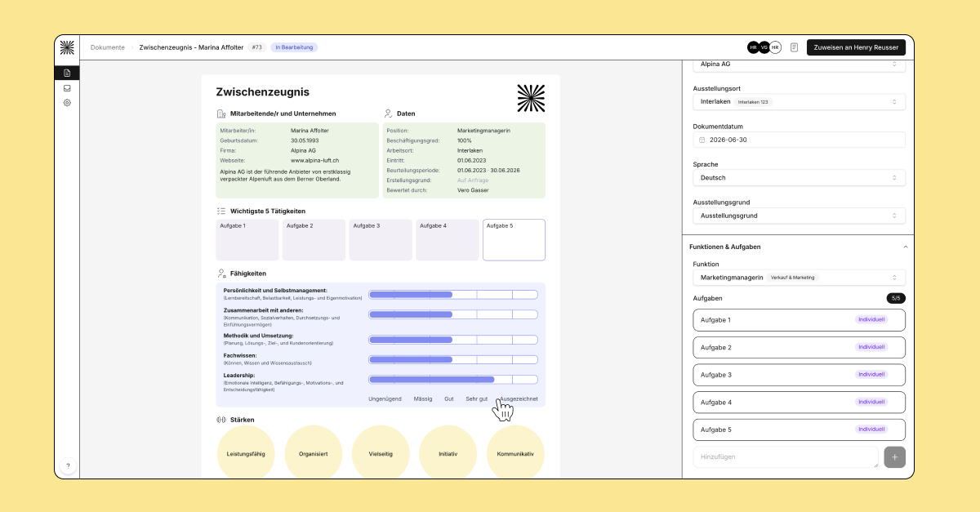Click the plus button to add task
This screenshot has height=512, width=980.
(894, 457)
